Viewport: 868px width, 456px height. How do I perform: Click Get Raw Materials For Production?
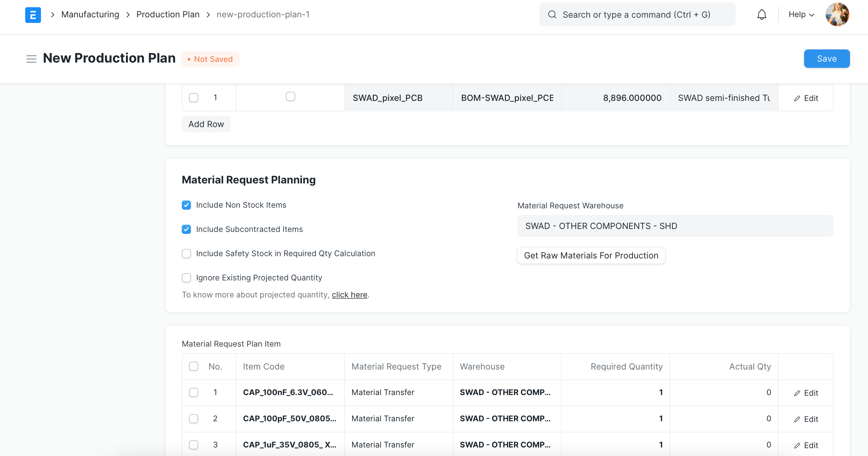click(x=591, y=256)
